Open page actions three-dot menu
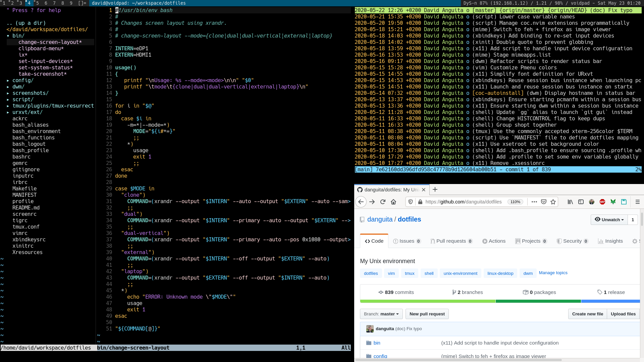 click(534, 202)
